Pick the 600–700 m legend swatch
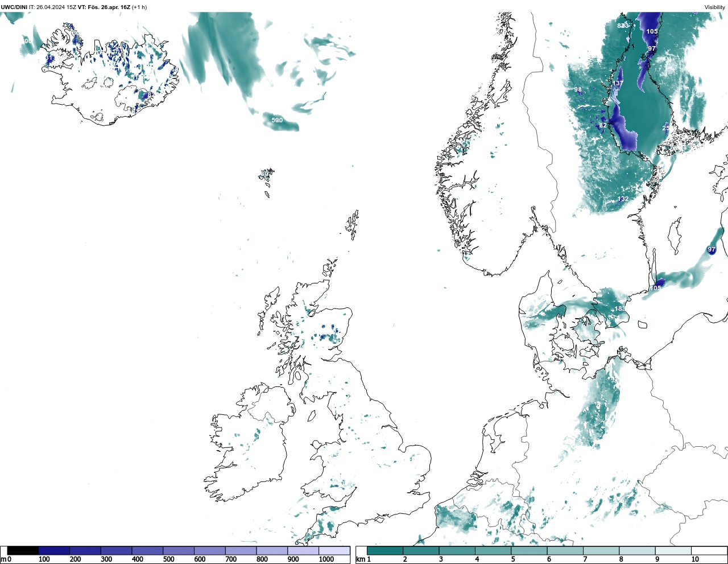 [x=209, y=550]
